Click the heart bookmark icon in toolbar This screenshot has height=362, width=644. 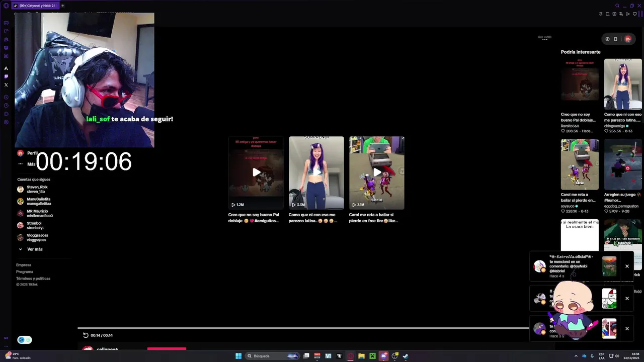pos(634,14)
